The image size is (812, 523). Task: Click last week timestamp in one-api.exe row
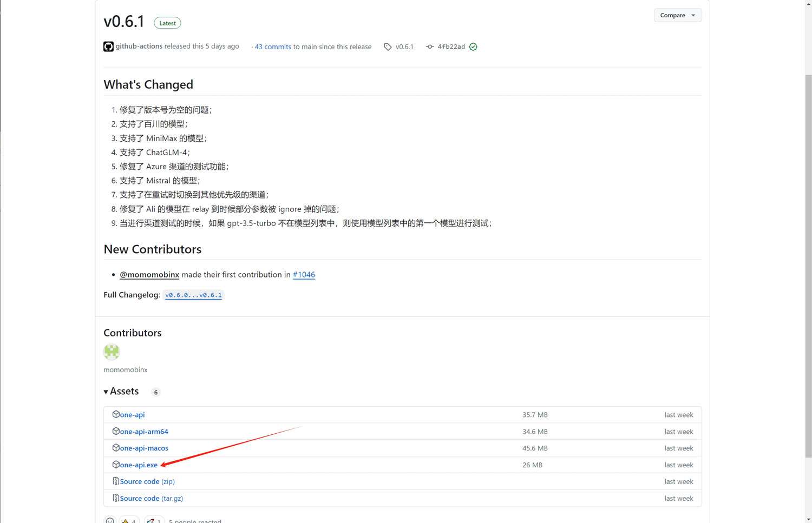(679, 465)
